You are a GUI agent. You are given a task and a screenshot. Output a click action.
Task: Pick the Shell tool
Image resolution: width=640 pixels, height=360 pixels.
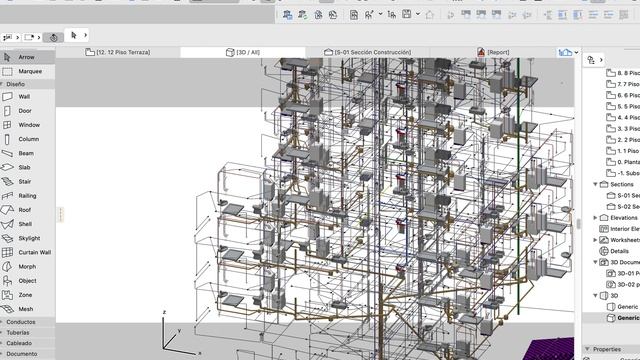click(27, 224)
